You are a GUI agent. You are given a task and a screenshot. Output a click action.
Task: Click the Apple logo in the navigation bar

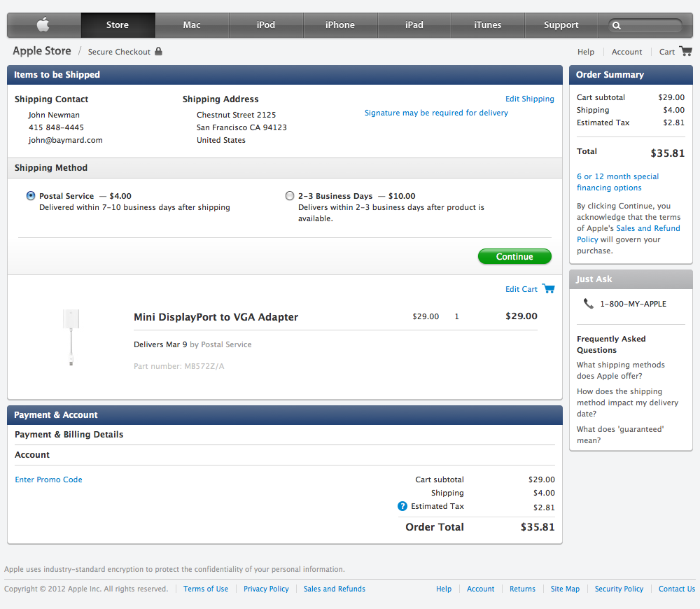[x=43, y=24]
